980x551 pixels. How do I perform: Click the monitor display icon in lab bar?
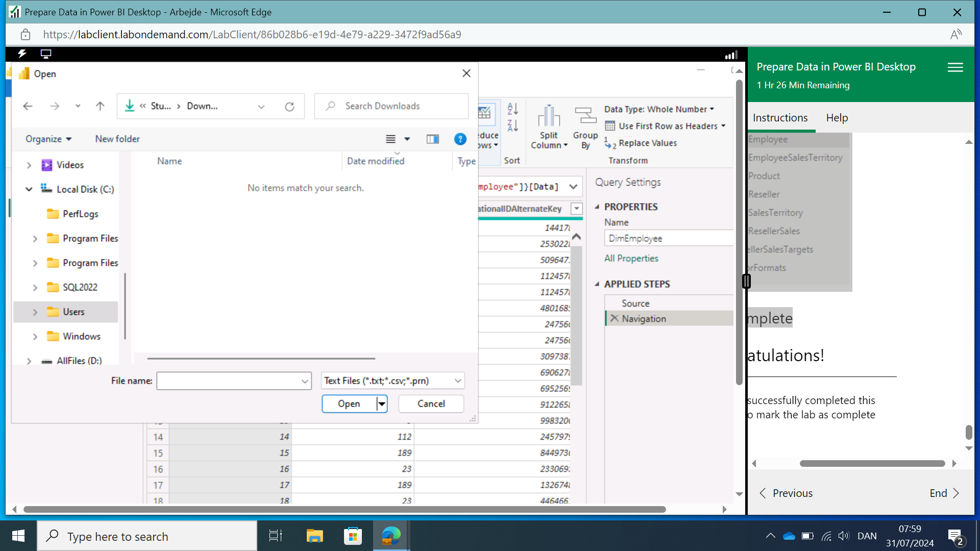(46, 54)
